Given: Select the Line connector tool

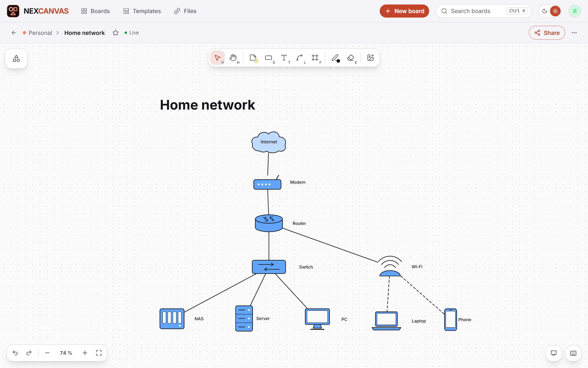Looking at the screenshot, I should [x=300, y=58].
